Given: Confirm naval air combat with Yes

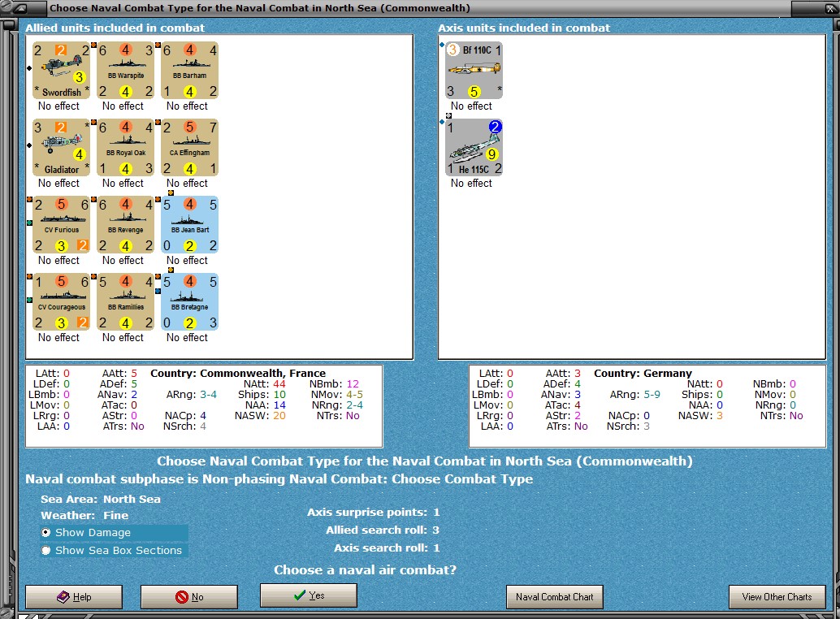Looking at the screenshot, I should tap(309, 595).
